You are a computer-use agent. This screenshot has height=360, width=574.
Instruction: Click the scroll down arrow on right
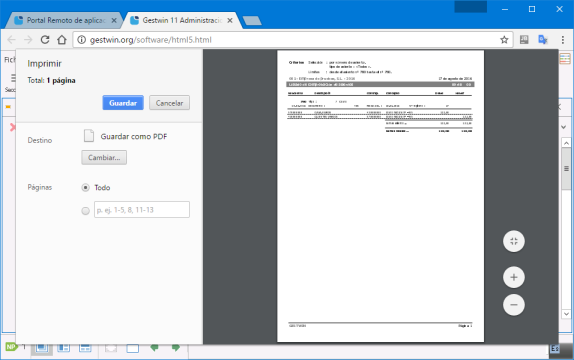(x=566, y=314)
